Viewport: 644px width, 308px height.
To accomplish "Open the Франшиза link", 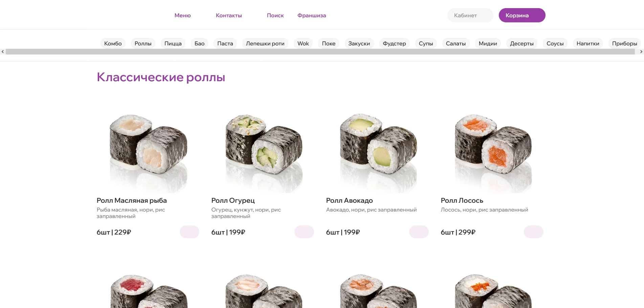I will tap(312, 15).
